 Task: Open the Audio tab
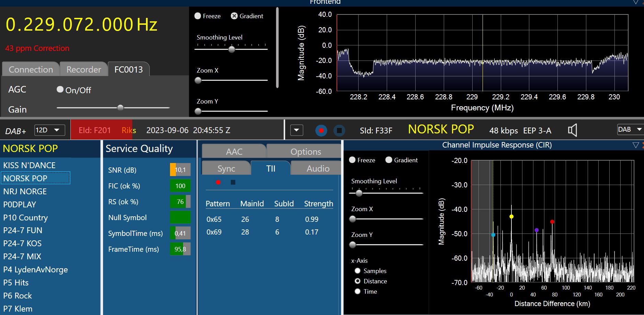[318, 169]
